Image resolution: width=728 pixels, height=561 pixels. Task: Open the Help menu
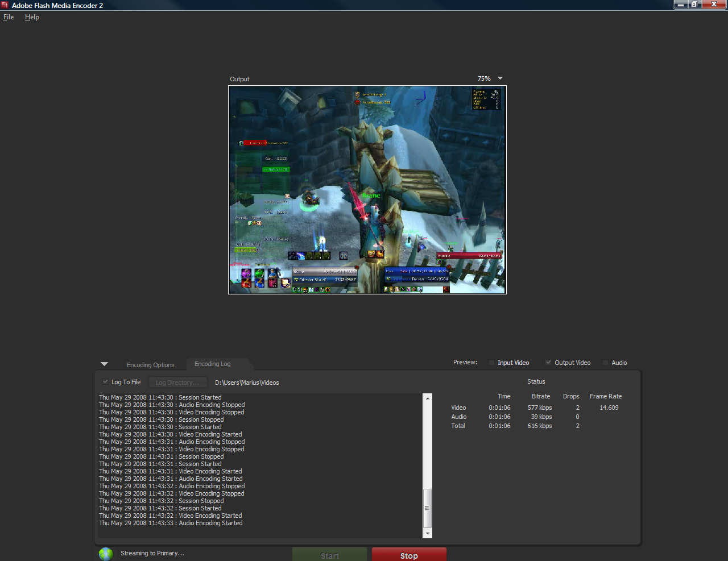click(32, 17)
